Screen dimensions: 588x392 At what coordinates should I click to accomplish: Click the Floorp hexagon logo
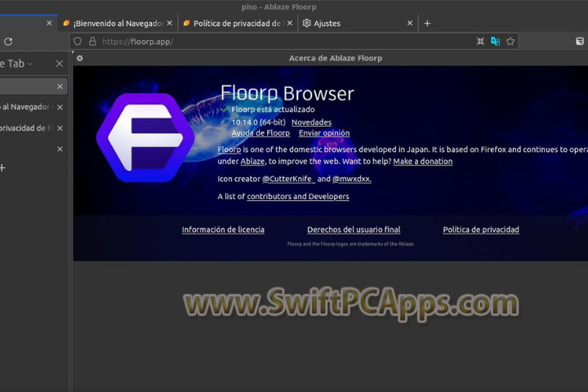(145, 138)
